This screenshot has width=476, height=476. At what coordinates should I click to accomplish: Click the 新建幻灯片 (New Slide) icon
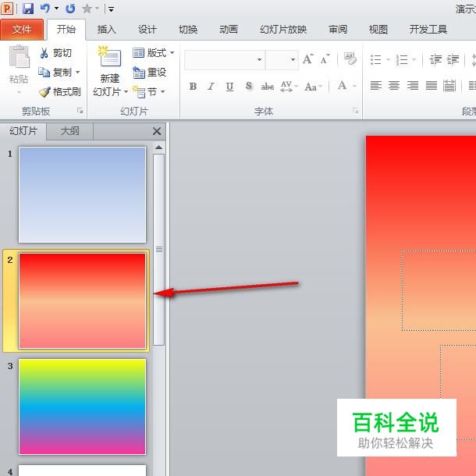(109, 56)
